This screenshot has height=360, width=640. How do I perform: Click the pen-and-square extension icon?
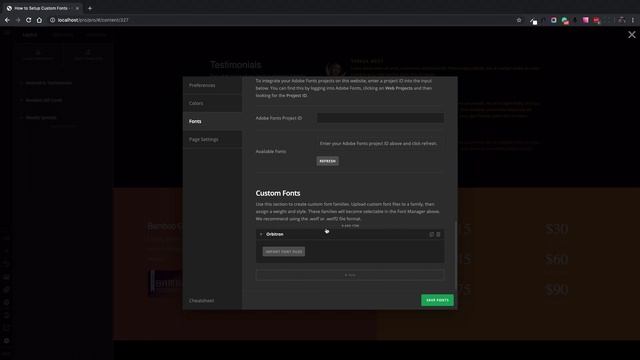[533, 20]
